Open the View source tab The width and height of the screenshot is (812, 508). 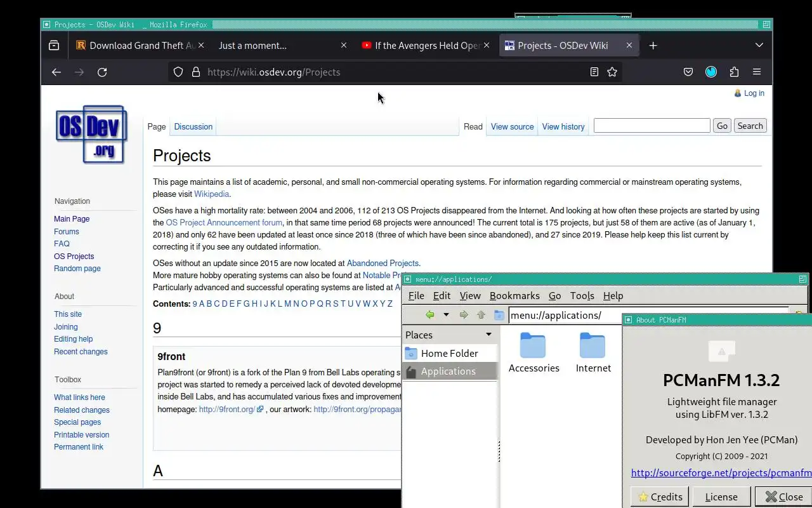(x=512, y=126)
